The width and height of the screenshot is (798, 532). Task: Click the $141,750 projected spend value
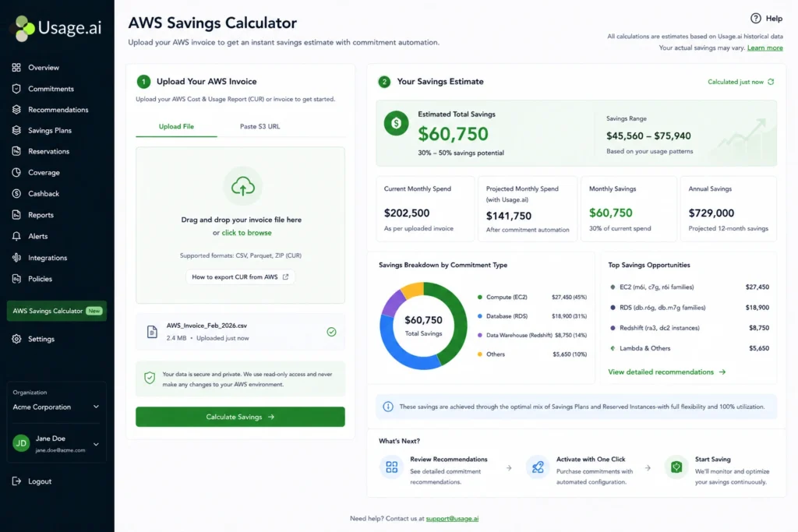[x=508, y=216]
